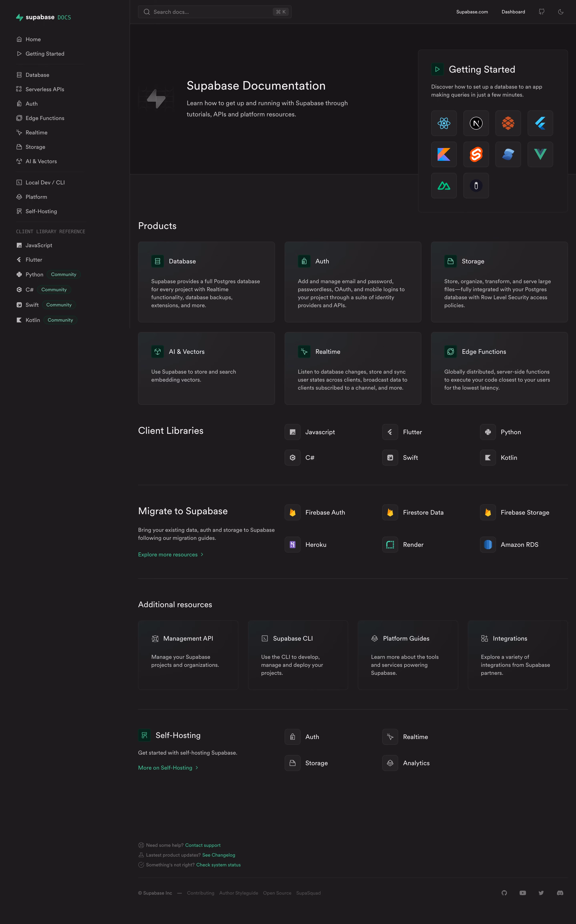Select the Javascript client library

point(310,432)
